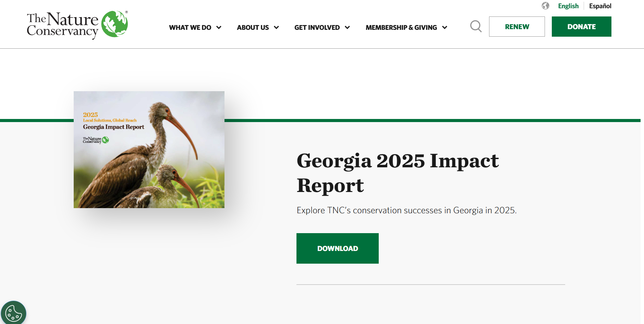644x324 pixels.
Task: Click the TNC link in the description text
Action: pos(335,210)
